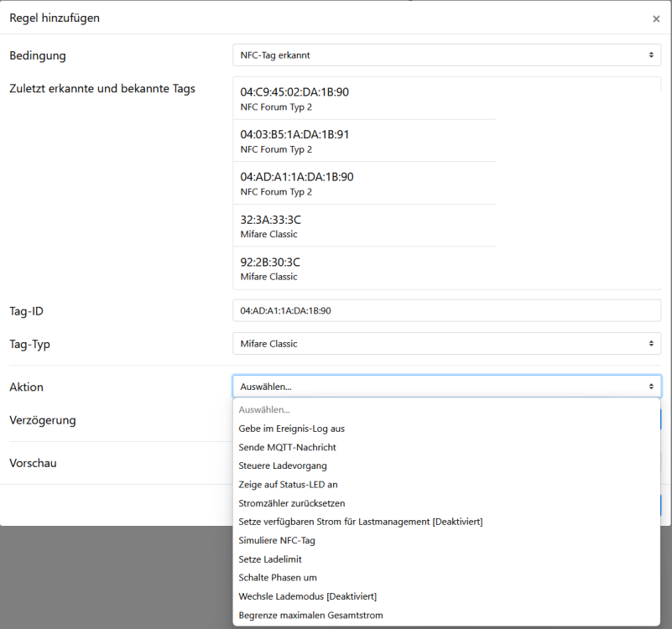Choose 'Steuere Ladevorgang' action
672x629 pixels.
click(x=283, y=465)
